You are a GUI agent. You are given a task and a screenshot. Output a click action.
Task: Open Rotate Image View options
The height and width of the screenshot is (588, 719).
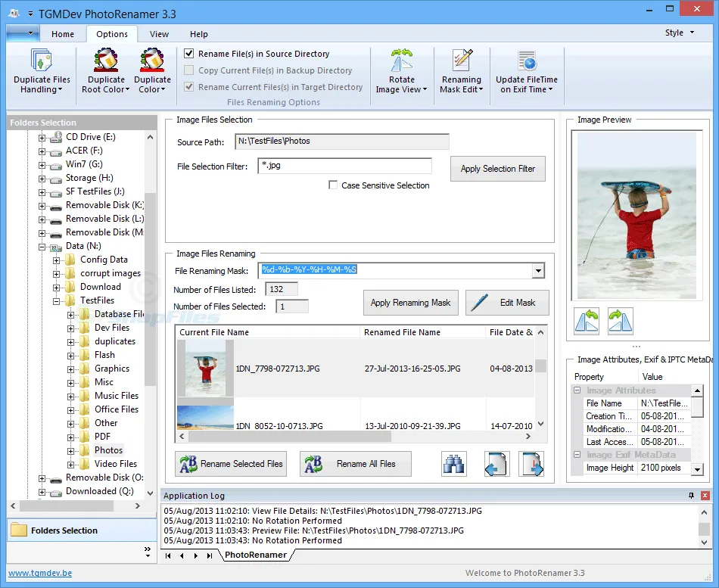coord(401,72)
